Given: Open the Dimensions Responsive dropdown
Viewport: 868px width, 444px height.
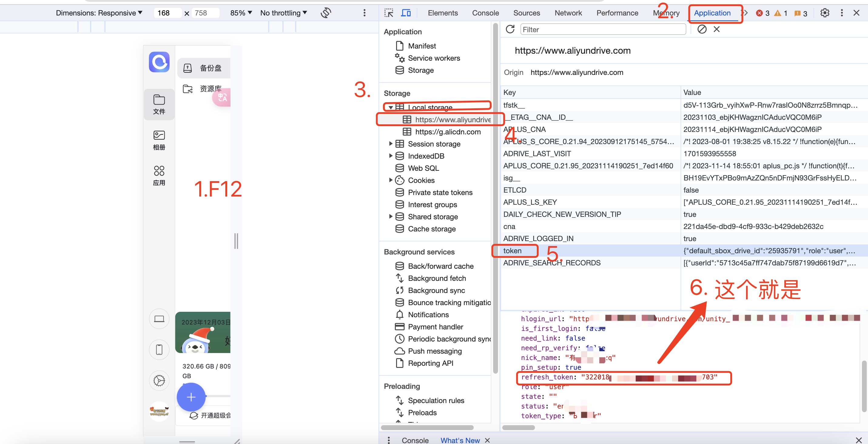Looking at the screenshot, I should click(99, 13).
